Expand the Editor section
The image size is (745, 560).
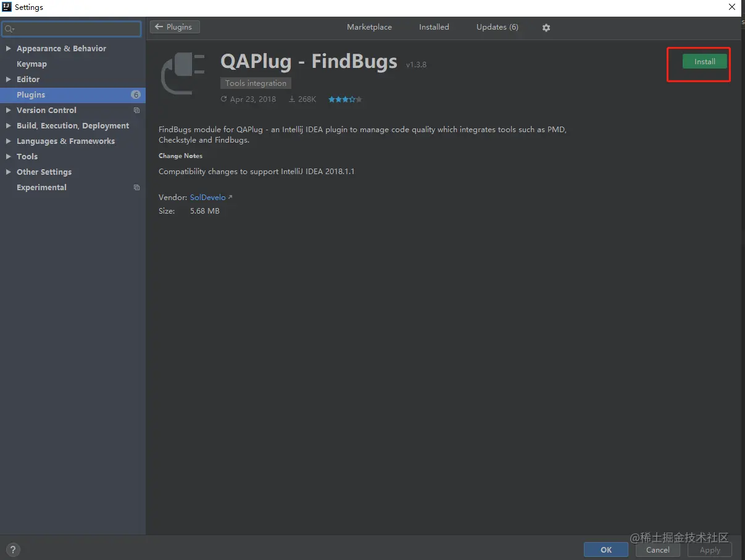point(8,80)
